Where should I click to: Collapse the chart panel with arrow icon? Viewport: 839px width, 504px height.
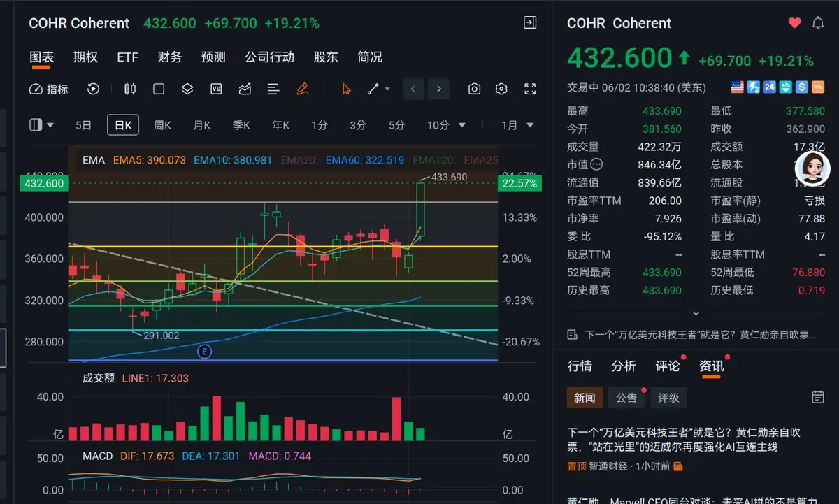point(530,23)
